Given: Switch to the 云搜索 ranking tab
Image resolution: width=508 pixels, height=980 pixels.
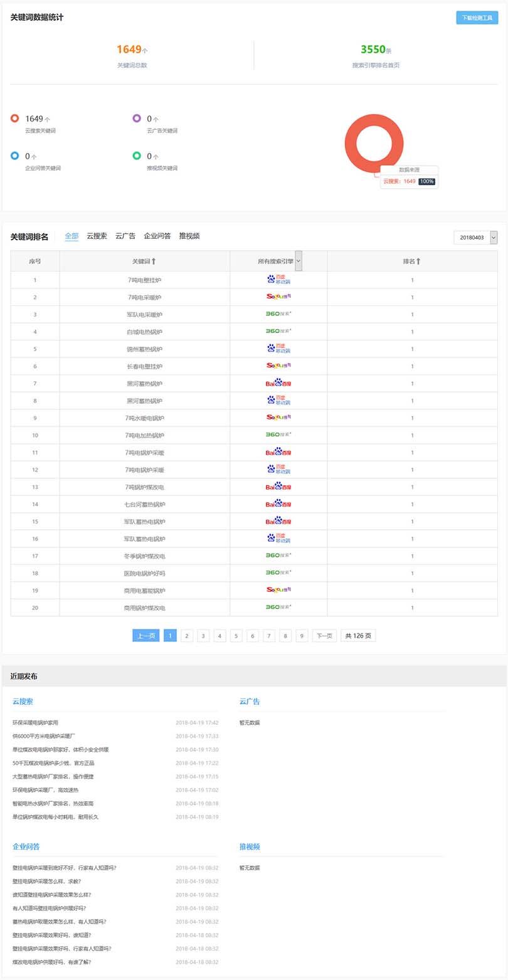Looking at the screenshot, I should 97,236.
